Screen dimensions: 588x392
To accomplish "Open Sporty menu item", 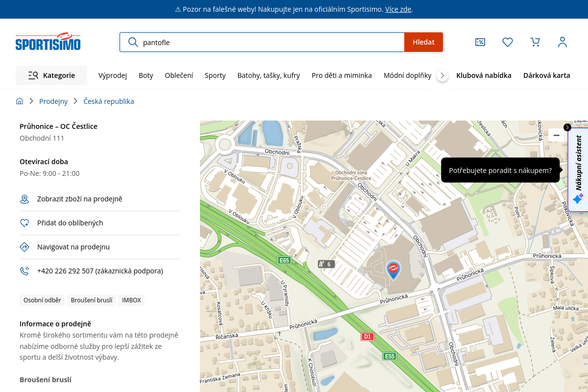I will tap(215, 75).
